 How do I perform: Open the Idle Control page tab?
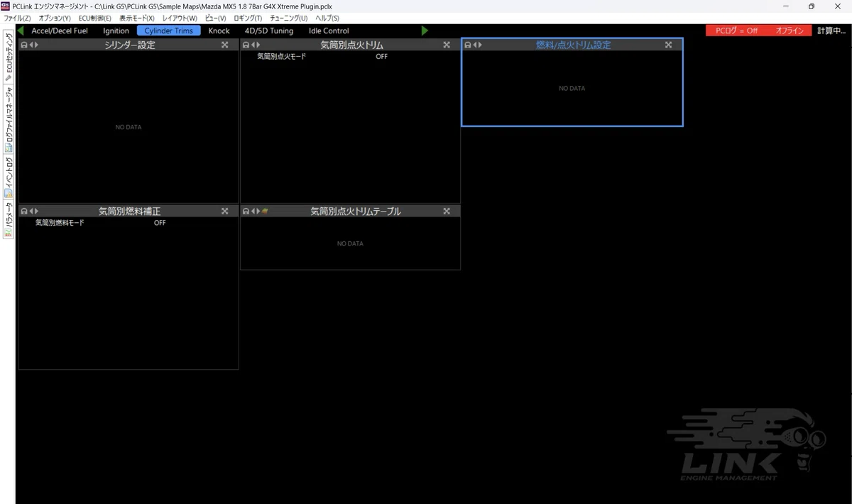pyautogui.click(x=329, y=31)
